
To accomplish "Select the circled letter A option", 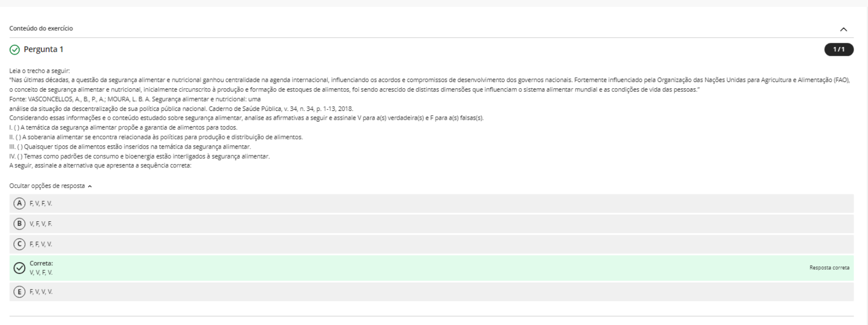I will (x=20, y=203).
